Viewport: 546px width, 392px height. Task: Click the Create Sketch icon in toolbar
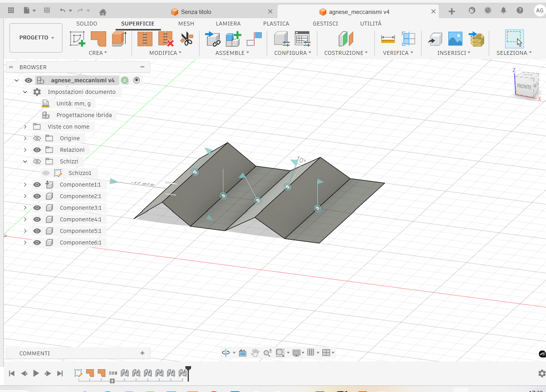77,39
